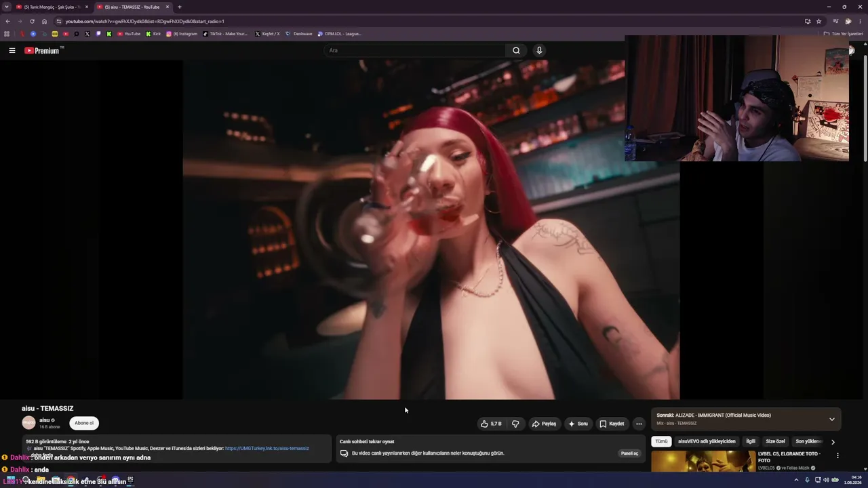This screenshot has height=488, width=868.
Task: Click the video player to pause
Action: [431, 230]
